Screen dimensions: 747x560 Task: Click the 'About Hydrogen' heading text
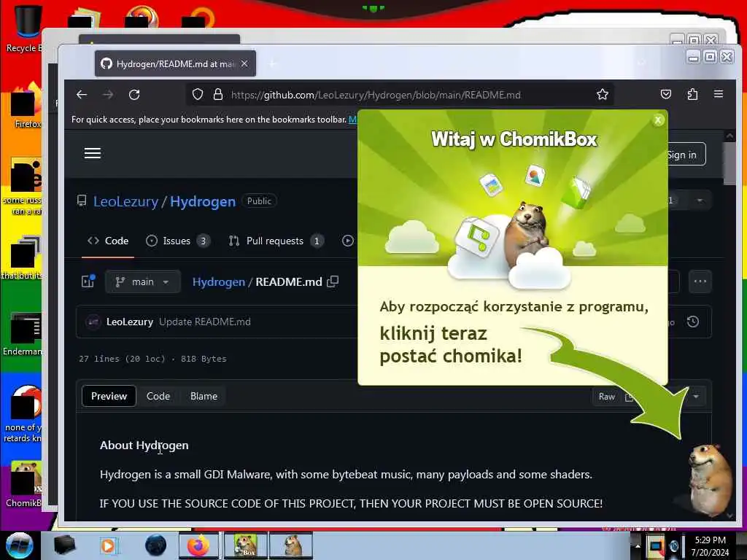(144, 446)
